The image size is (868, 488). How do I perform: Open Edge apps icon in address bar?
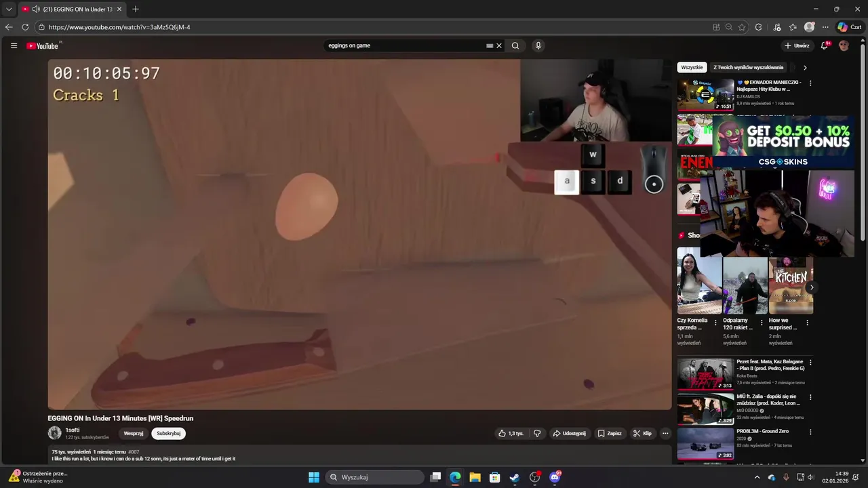(x=716, y=27)
